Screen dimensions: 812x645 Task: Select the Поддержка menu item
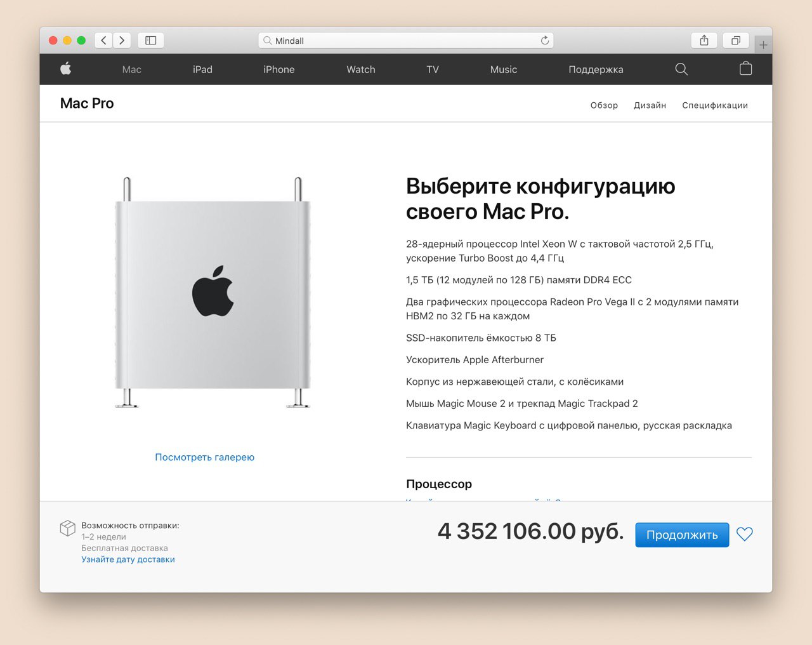coord(596,69)
